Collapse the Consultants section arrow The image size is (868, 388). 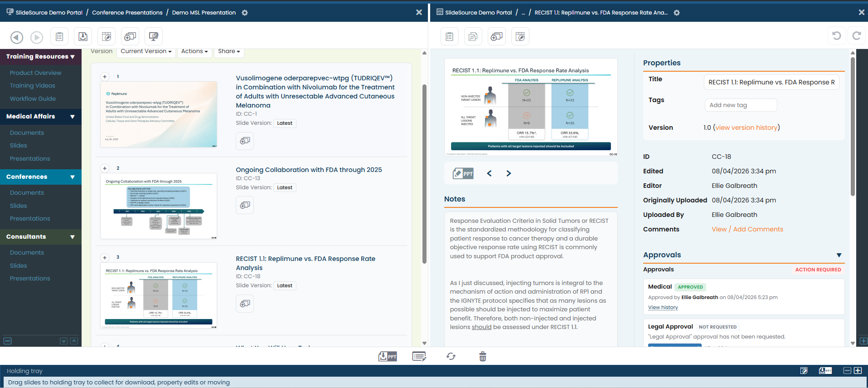point(73,237)
